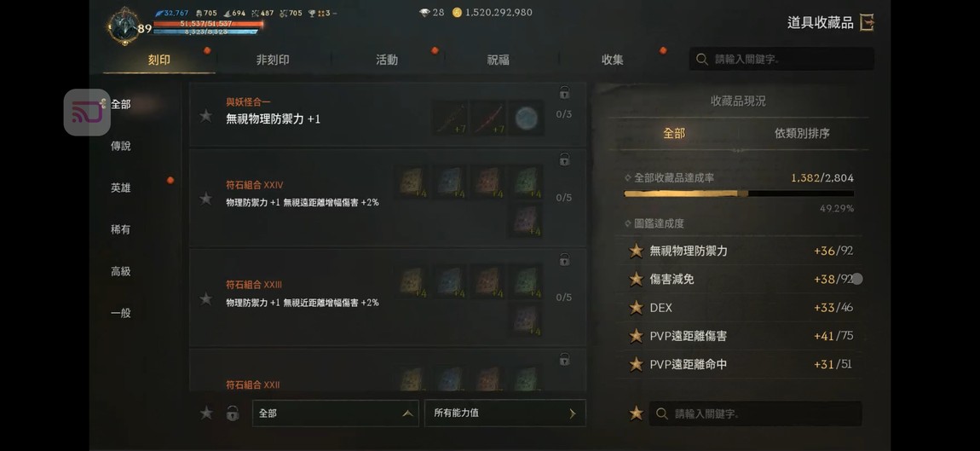The image size is (980, 451).
Task: Select the 傳說 rarity category
Action: [121, 146]
